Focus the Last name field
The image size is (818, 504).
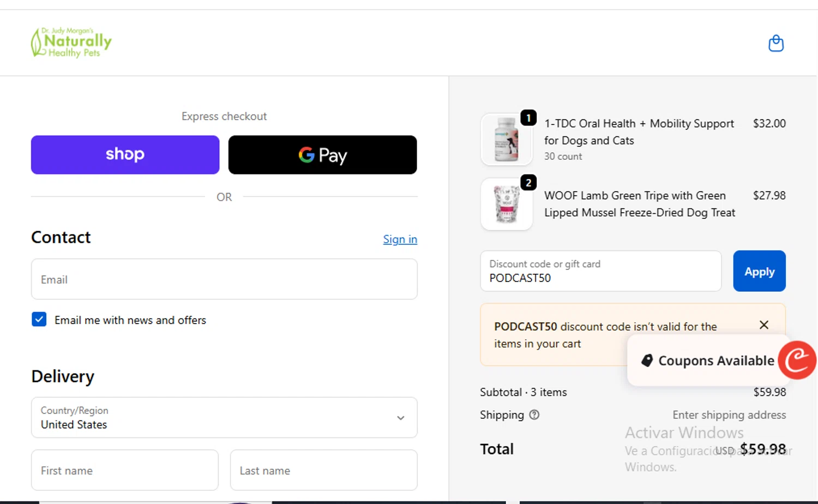324,470
